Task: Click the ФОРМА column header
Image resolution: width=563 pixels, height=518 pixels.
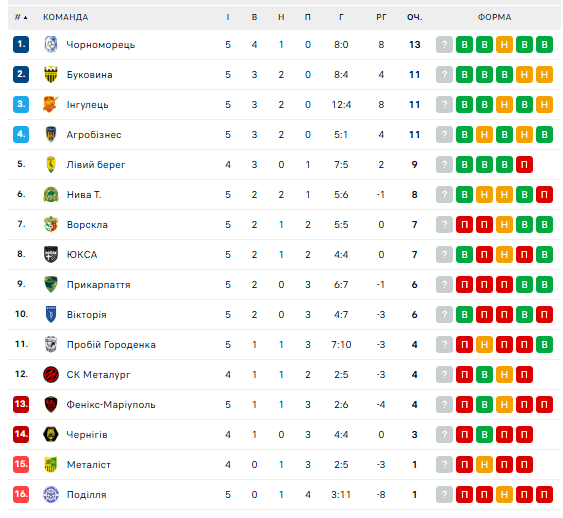Action: click(494, 17)
